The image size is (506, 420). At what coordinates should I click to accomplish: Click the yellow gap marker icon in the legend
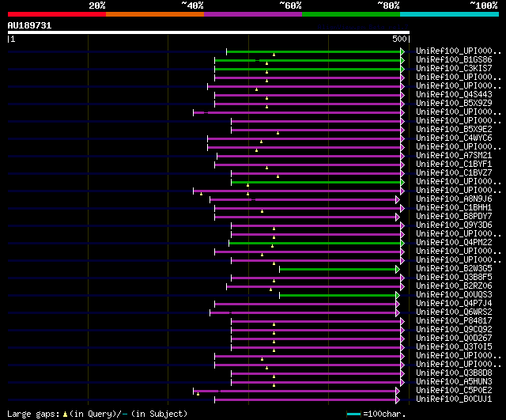pos(65,414)
